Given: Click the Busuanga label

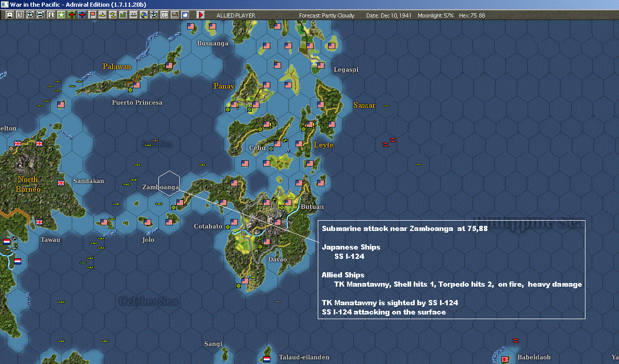Looking at the screenshot, I should [x=213, y=43].
